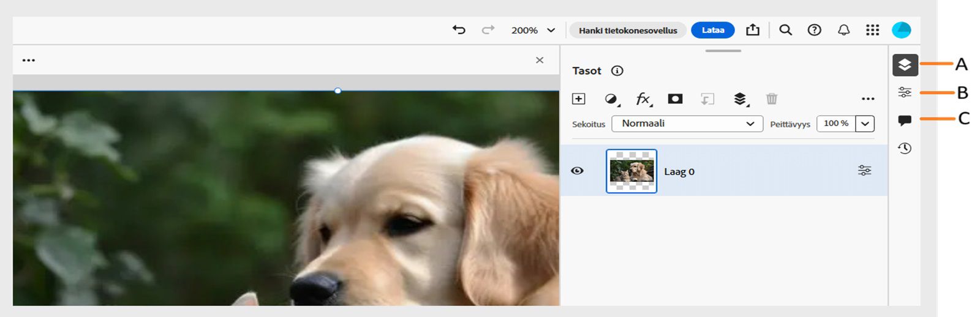Open the Sekoitus Normaali blend dropdown
Viewport: 980px width, 317px height.
pyautogui.click(x=687, y=124)
